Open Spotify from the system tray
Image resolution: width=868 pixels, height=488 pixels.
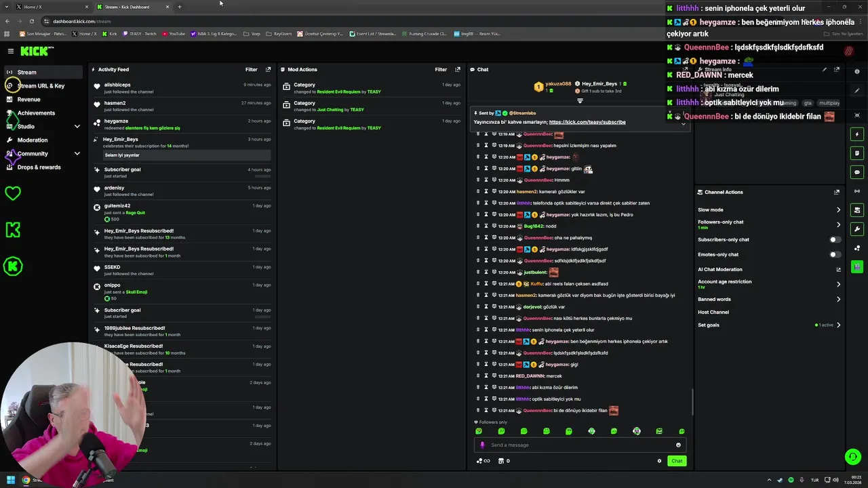(791, 480)
